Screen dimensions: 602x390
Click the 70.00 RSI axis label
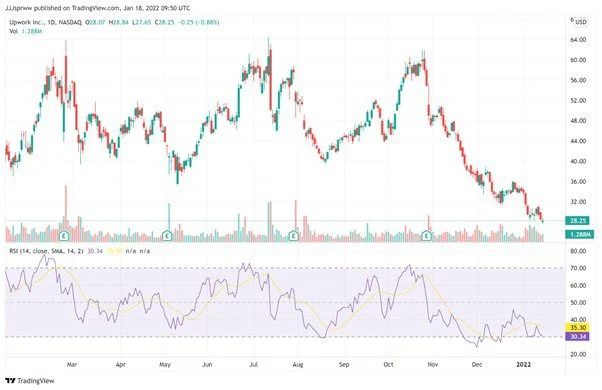579,268
